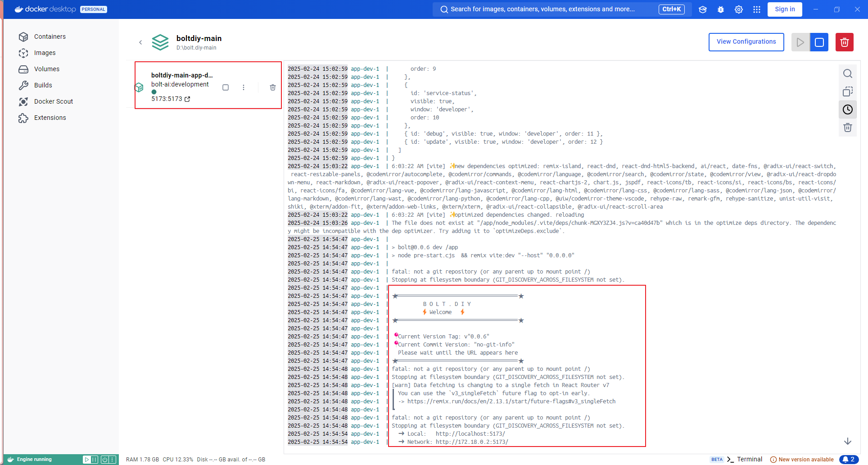Image resolution: width=868 pixels, height=465 pixels.
Task: Open the Terminal panel
Action: tap(745, 460)
